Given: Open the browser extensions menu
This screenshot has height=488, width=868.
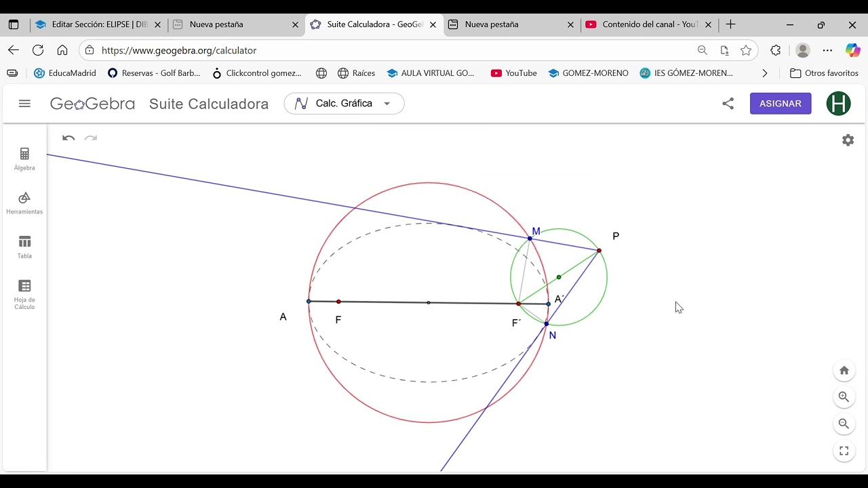Looking at the screenshot, I should tap(776, 50).
